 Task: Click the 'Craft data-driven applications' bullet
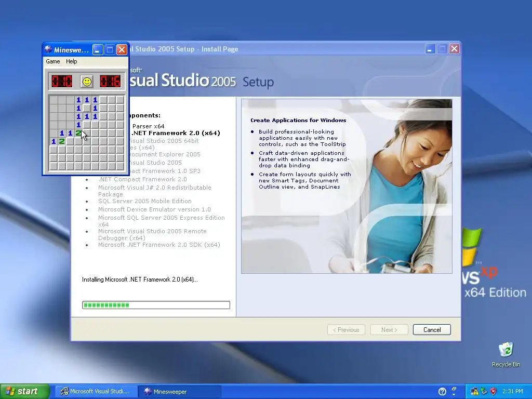[x=303, y=159]
